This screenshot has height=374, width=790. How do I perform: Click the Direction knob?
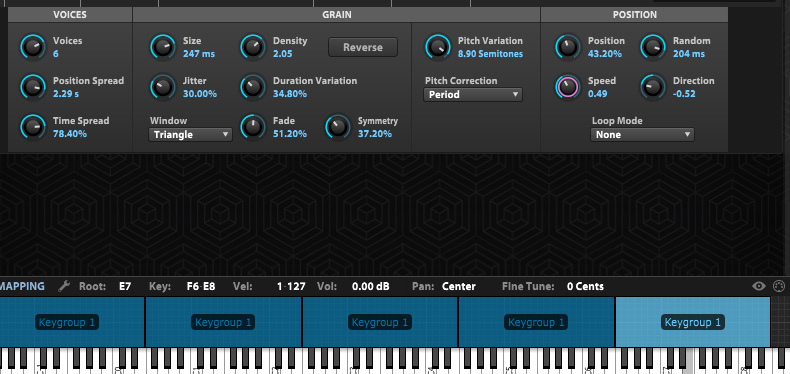pyautogui.click(x=653, y=87)
